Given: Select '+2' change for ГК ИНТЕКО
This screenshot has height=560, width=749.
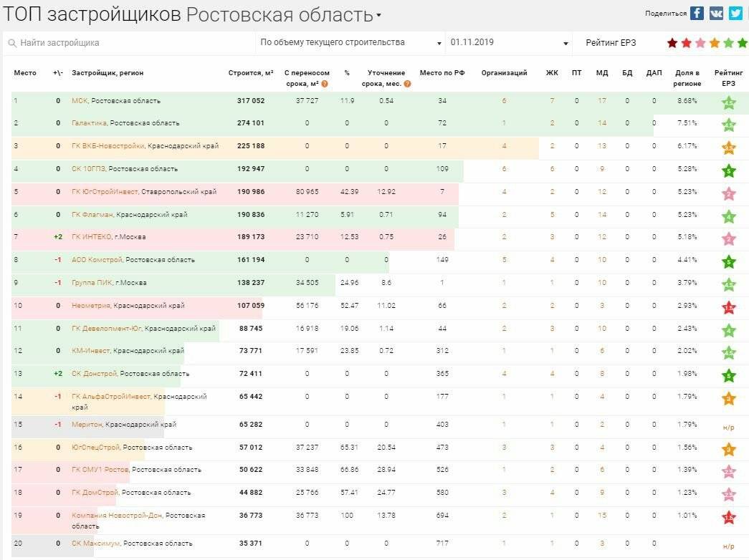Looking at the screenshot, I should pyautogui.click(x=58, y=237).
